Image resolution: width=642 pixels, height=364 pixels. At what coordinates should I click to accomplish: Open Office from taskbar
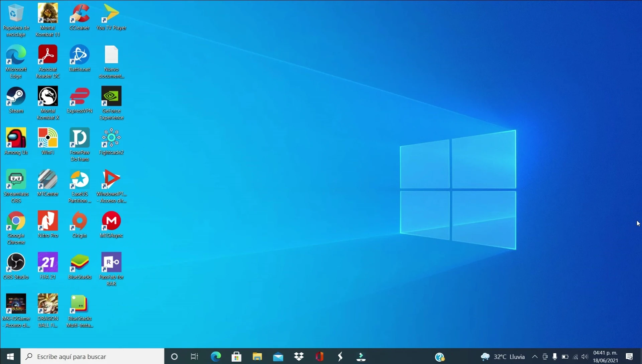[x=319, y=356]
